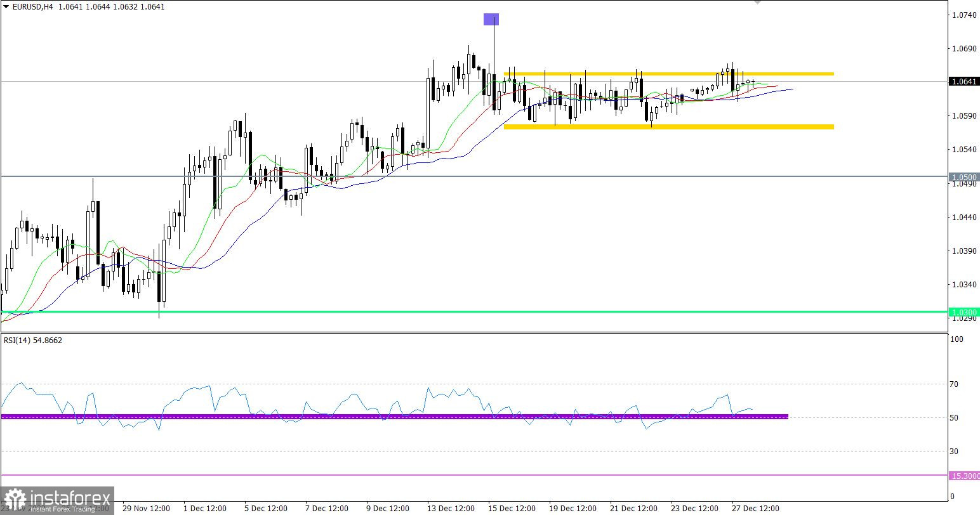Click the 9 Dec 12:00 date label

click(387, 509)
